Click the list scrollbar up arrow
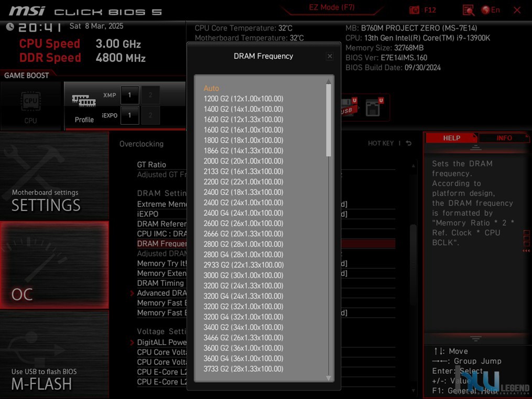Viewport: 532px width, 399px height. tap(328, 81)
